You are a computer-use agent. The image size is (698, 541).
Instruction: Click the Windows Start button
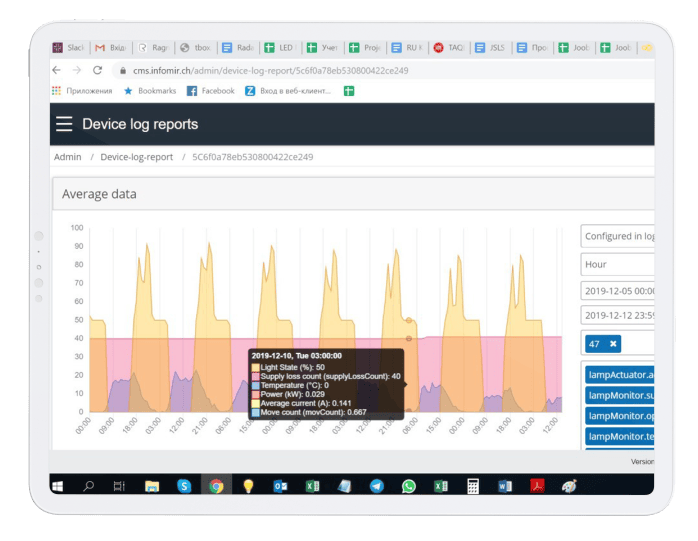tap(58, 486)
